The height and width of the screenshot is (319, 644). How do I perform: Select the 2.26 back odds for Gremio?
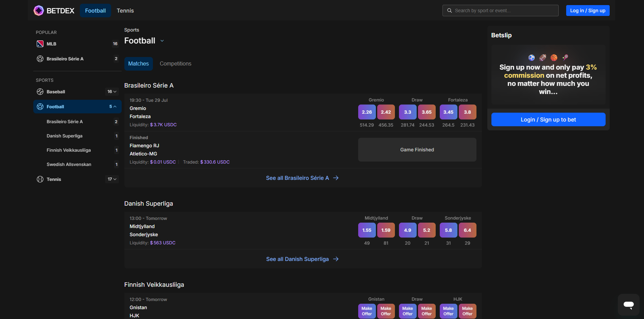point(367,112)
